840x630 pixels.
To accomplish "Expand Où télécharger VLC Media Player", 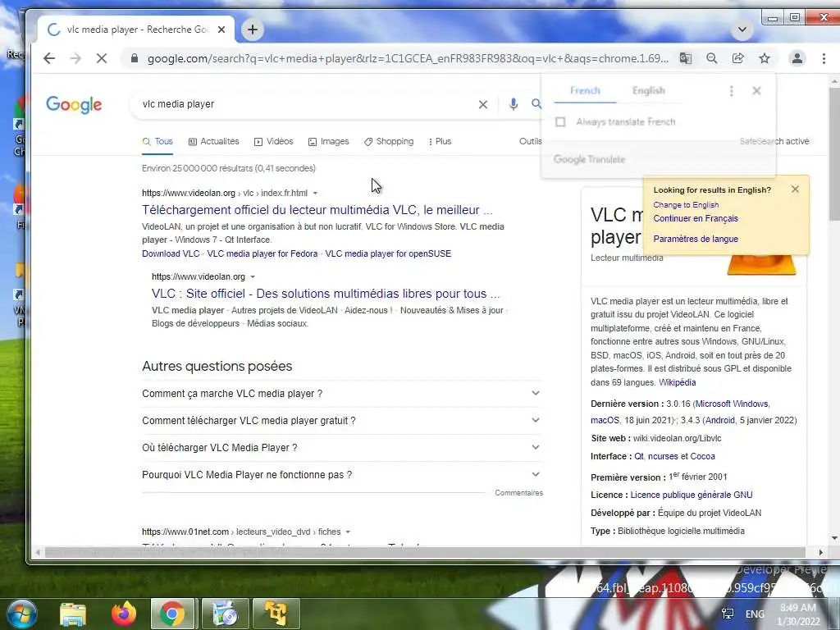I will [341, 447].
